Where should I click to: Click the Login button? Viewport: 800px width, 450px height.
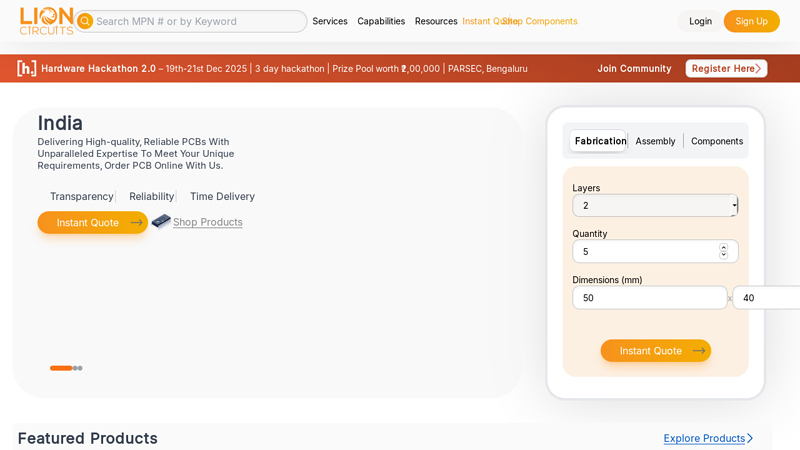tap(700, 21)
